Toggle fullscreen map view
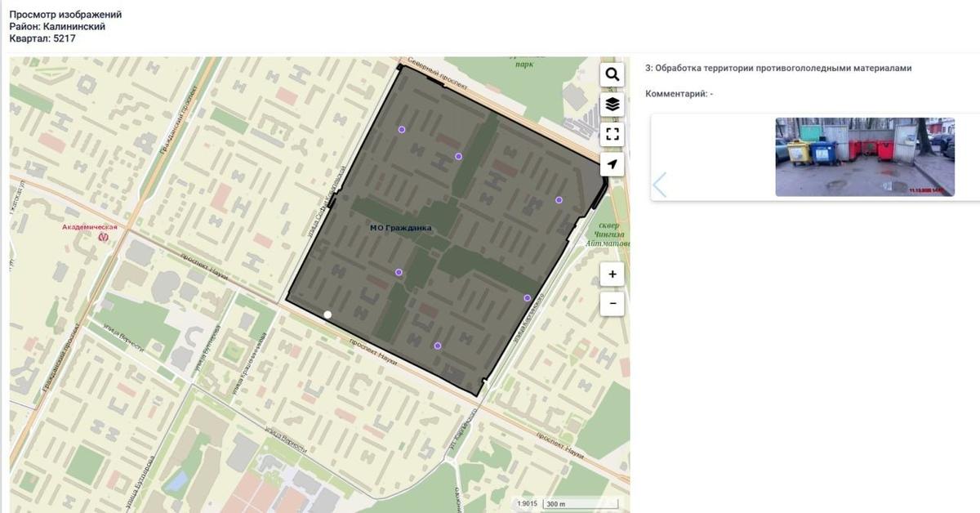 click(x=612, y=134)
